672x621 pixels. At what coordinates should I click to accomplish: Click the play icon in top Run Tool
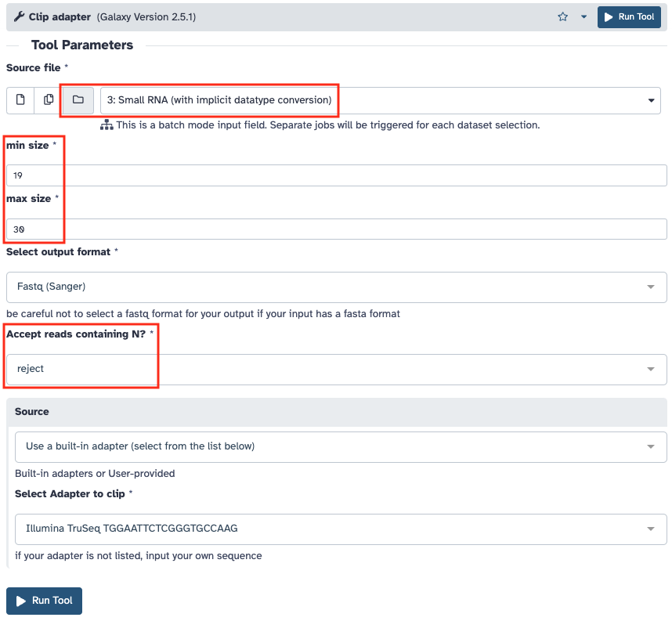tap(609, 17)
